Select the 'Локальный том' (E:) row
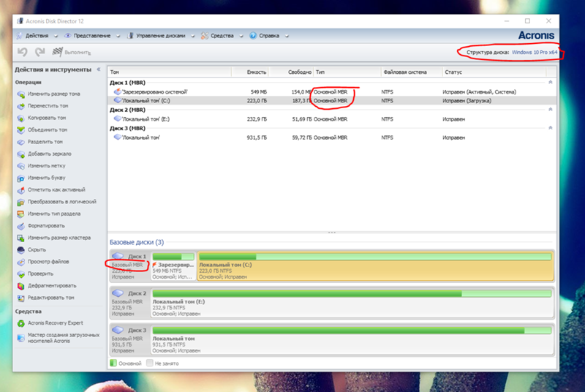Screen dimensions: 585x392 click(x=332, y=119)
